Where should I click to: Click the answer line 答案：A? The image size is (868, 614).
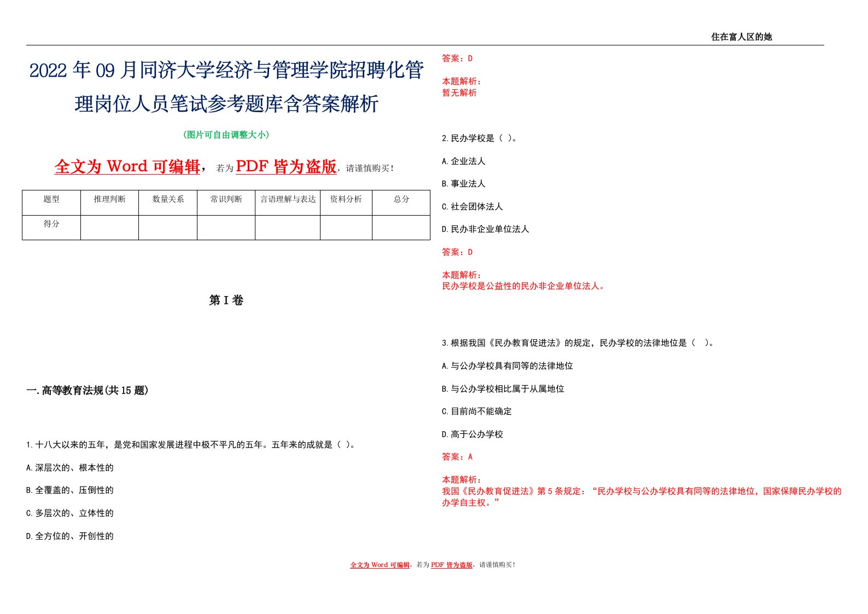(457, 457)
